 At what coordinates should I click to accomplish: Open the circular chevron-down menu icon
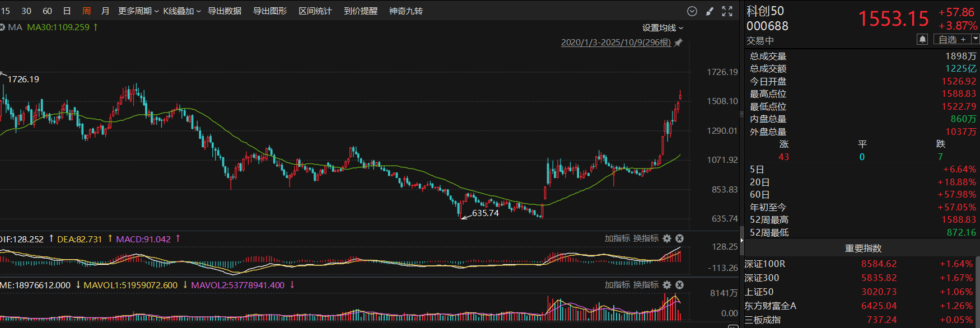click(x=692, y=11)
